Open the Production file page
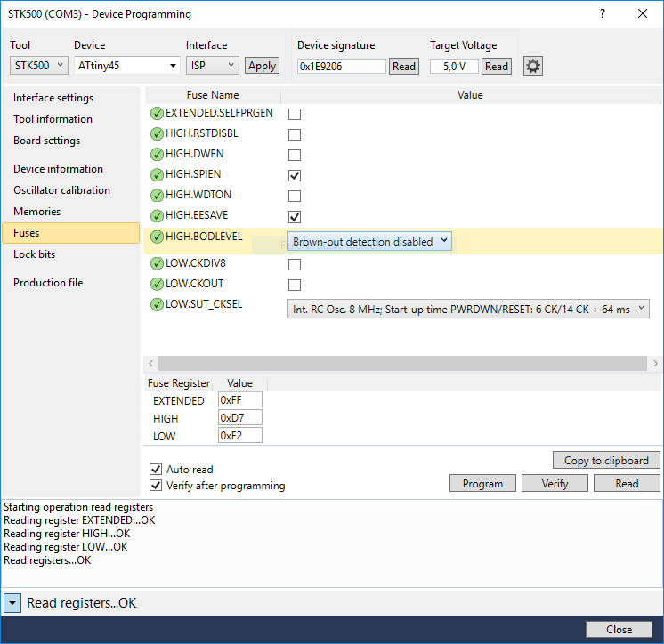 click(x=48, y=283)
